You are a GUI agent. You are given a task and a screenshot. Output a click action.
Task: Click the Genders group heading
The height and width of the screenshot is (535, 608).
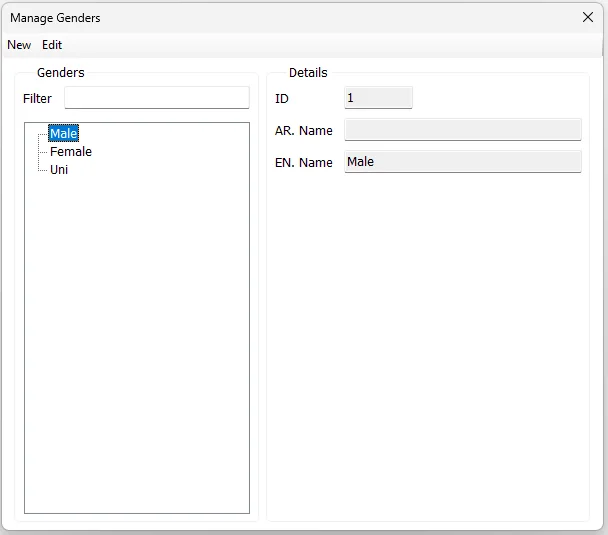click(x=60, y=72)
